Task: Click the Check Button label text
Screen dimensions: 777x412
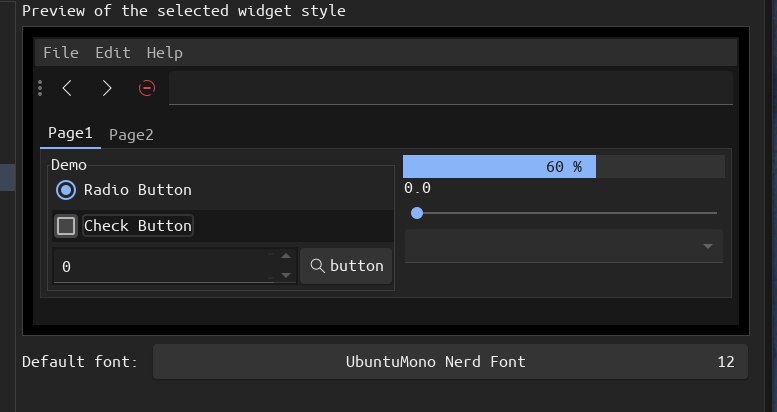Action: click(x=138, y=226)
